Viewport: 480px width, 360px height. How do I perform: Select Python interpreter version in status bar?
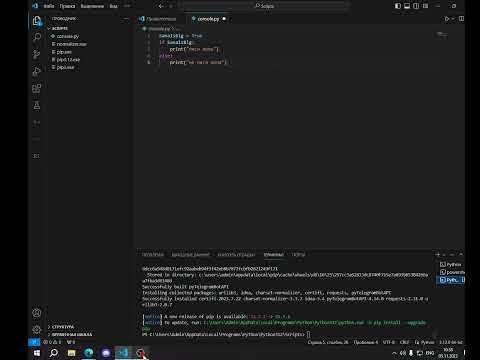pos(451,342)
